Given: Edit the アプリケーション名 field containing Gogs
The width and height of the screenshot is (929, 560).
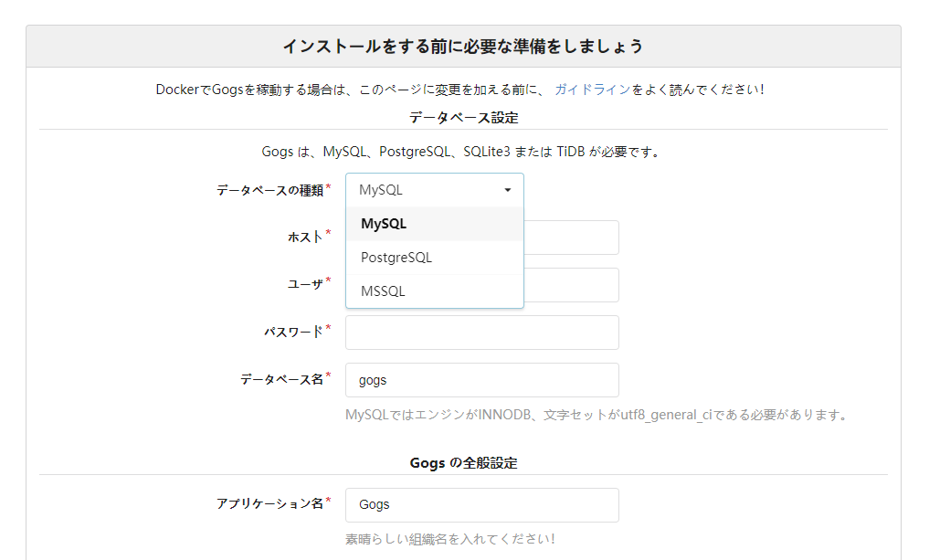Looking at the screenshot, I should pyautogui.click(x=481, y=505).
